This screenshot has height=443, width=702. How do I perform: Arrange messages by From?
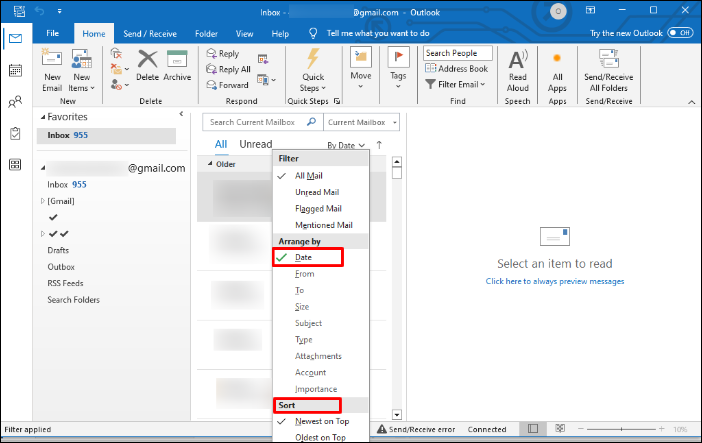(321, 274)
